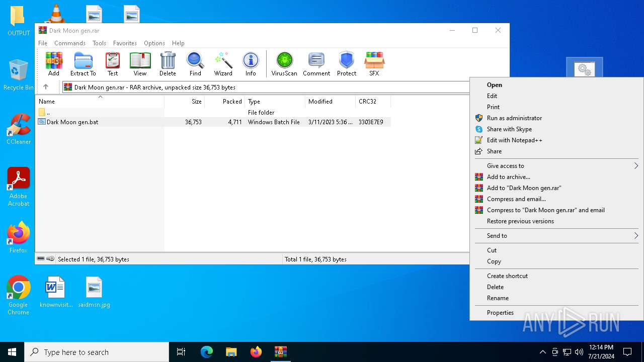Open File Explorer from the taskbar
Viewport: 644px width, 362px height.
[x=231, y=352]
